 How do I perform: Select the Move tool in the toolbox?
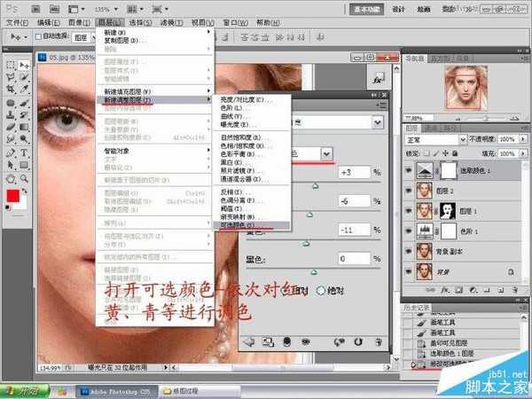(x=24, y=65)
